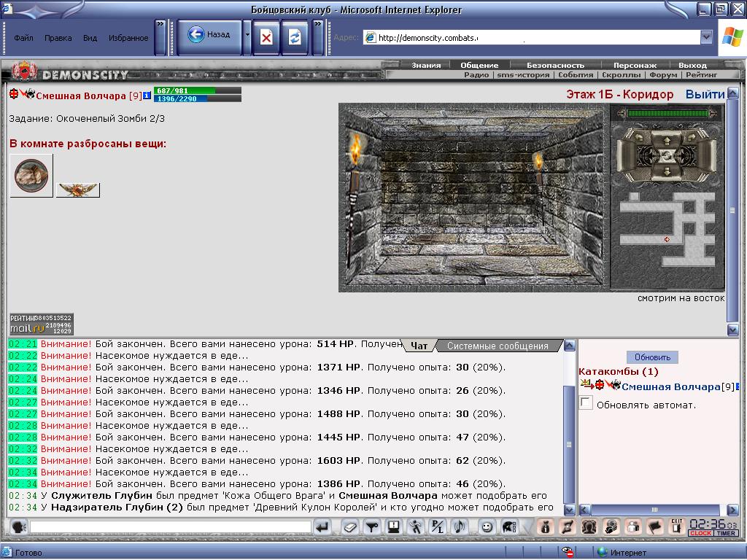
Task: Click the IE refresh page icon
Action: coord(295,37)
